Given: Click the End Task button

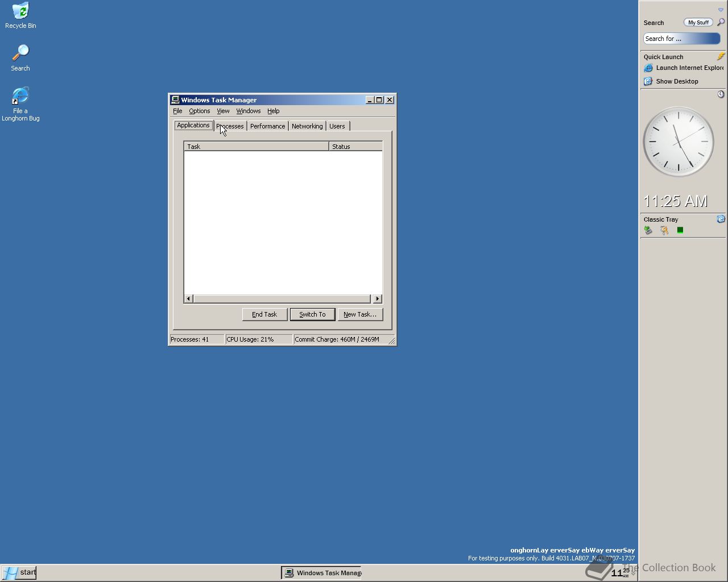Looking at the screenshot, I should (264, 314).
